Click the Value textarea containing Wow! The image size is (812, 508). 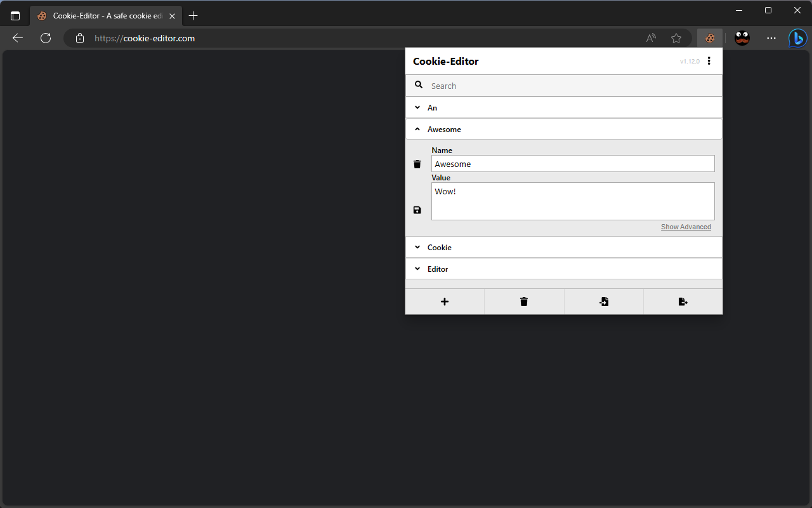tap(573, 201)
